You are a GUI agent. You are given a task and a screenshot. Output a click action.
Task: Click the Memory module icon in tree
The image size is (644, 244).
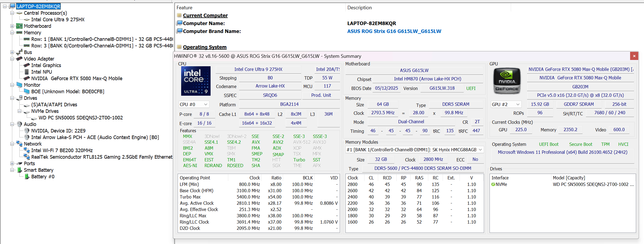click(19, 33)
